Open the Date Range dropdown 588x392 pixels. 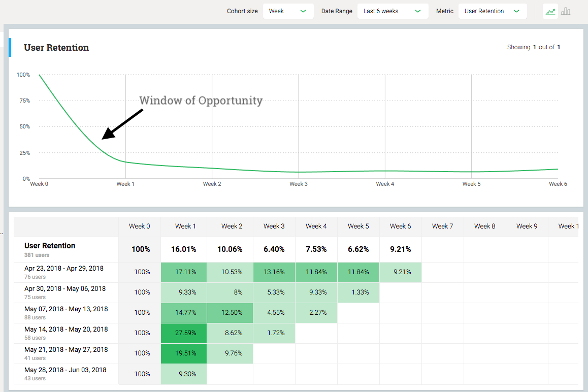pos(393,11)
